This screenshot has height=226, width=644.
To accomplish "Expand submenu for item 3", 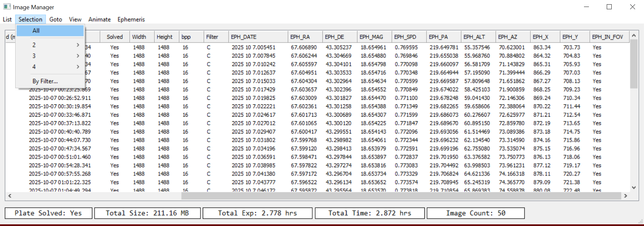I will click(50, 56).
